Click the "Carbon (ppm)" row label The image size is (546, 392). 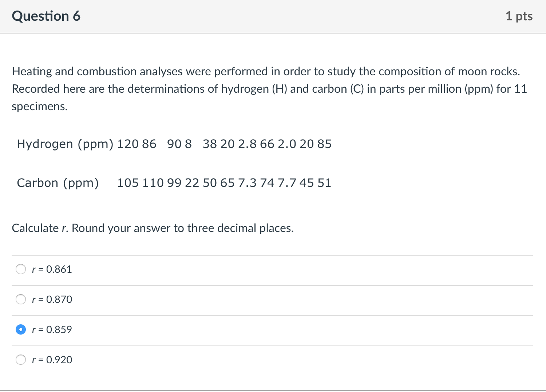[x=58, y=183]
